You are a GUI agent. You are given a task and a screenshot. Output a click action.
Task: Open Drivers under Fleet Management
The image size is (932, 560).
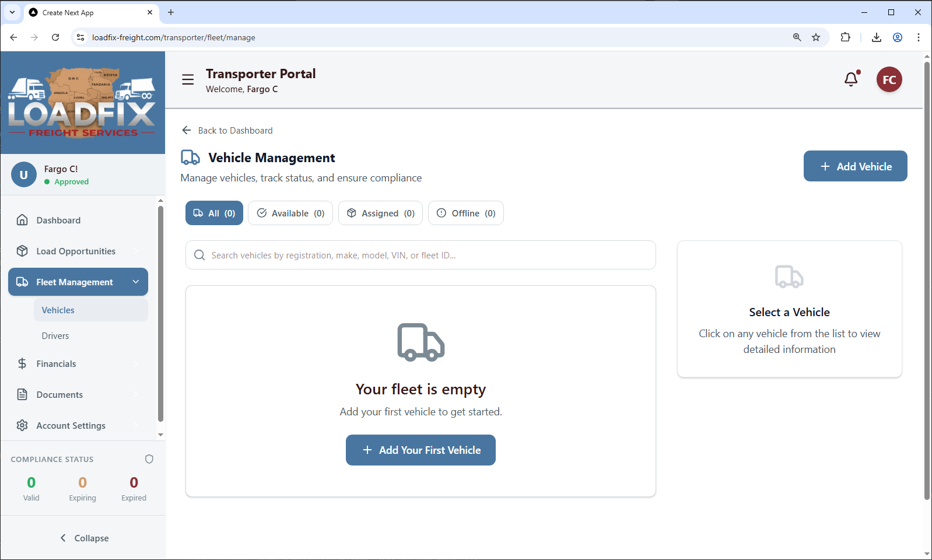[55, 336]
